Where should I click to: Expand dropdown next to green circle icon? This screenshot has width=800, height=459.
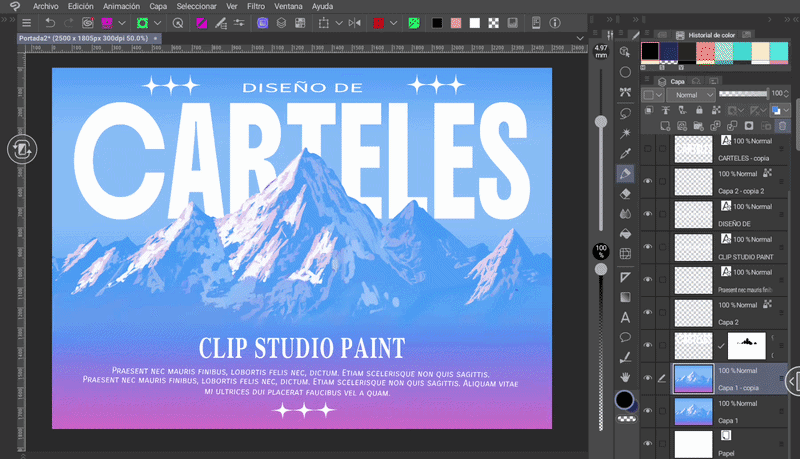tap(158, 23)
